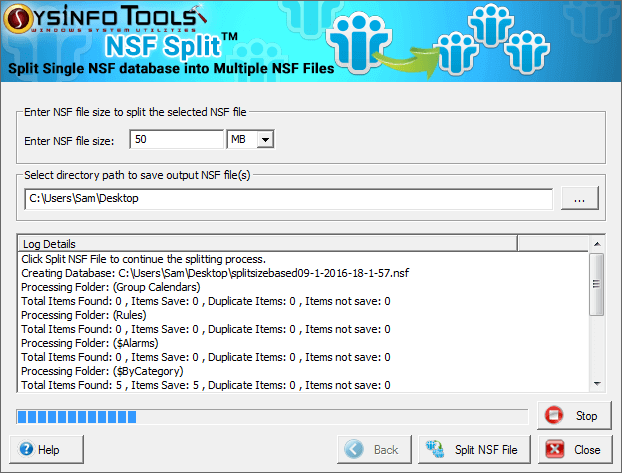Click the red X Close icon

(x=555, y=449)
